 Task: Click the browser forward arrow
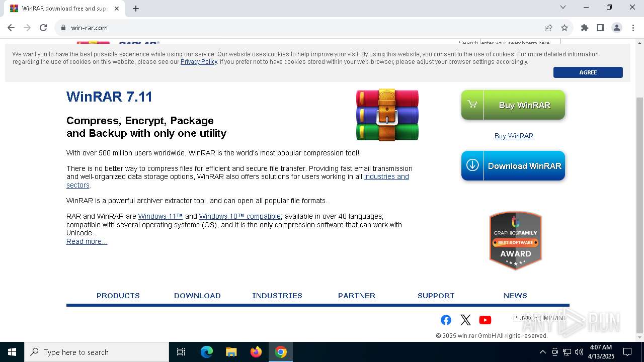pyautogui.click(x=27, y=28)
